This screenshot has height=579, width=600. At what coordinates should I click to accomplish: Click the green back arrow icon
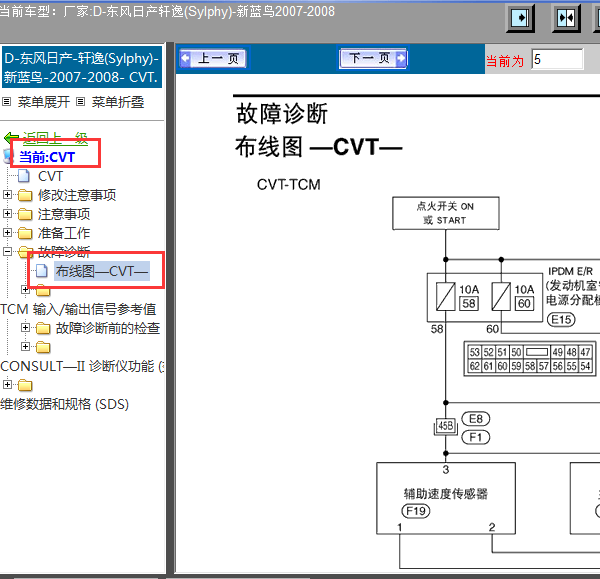[11, 137]
